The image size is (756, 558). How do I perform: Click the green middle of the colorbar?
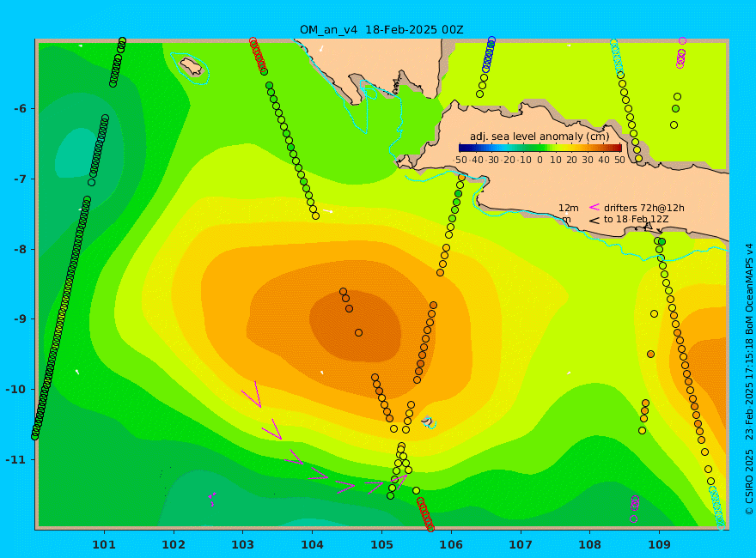click(x=540, y=148)
